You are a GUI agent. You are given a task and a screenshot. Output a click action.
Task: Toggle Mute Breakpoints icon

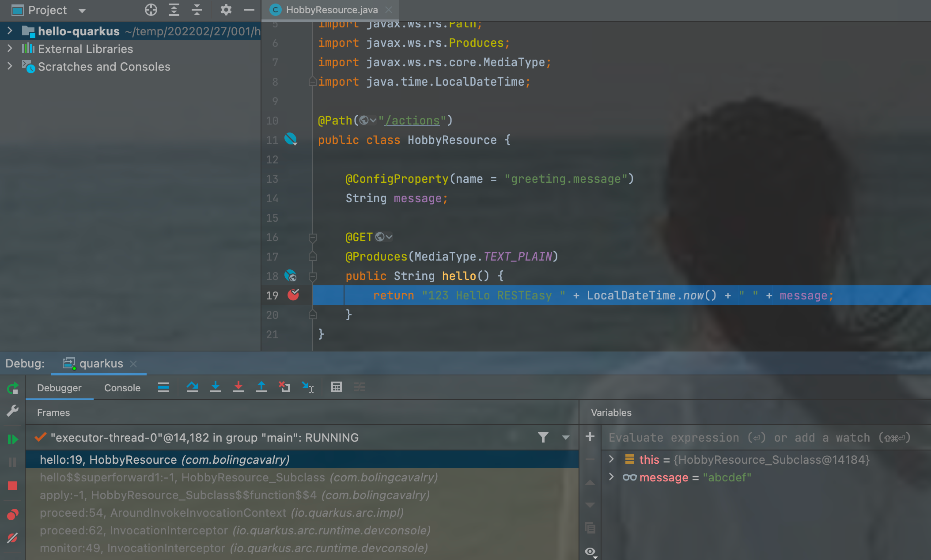[x=12, y=537]
